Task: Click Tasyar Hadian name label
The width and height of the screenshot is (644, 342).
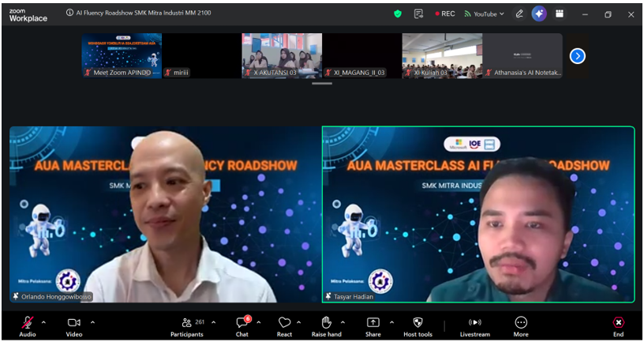Action: (x=354, y=296)
